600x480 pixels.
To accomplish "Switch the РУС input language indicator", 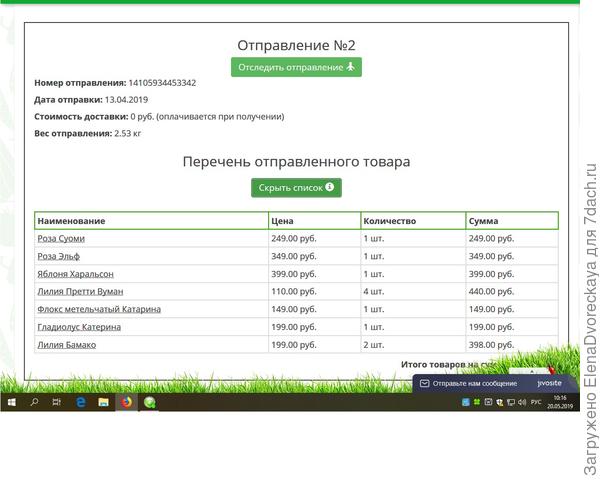I will click(x=536, y=402).
